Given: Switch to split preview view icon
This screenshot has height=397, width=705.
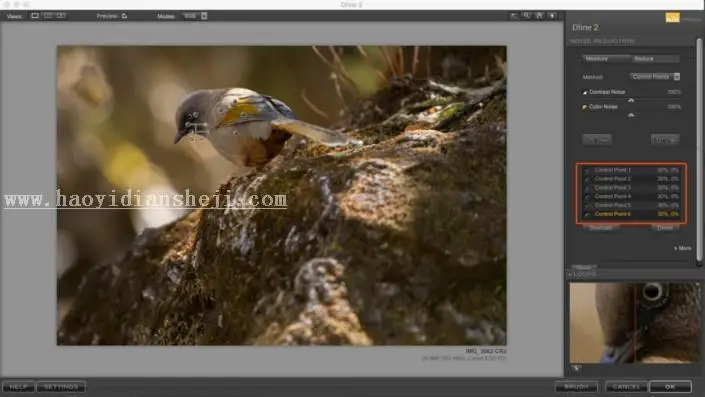Looking at the screenshot, I should pyautogui.click(x=48, y=16).
